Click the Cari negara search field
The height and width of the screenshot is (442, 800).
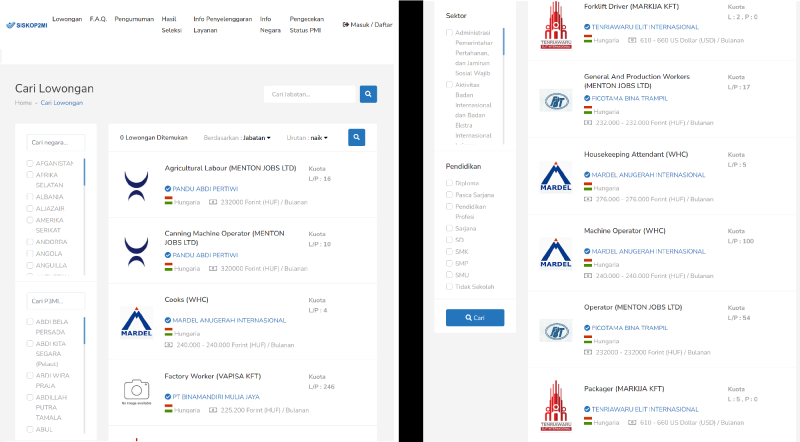(x=56, y=142)
